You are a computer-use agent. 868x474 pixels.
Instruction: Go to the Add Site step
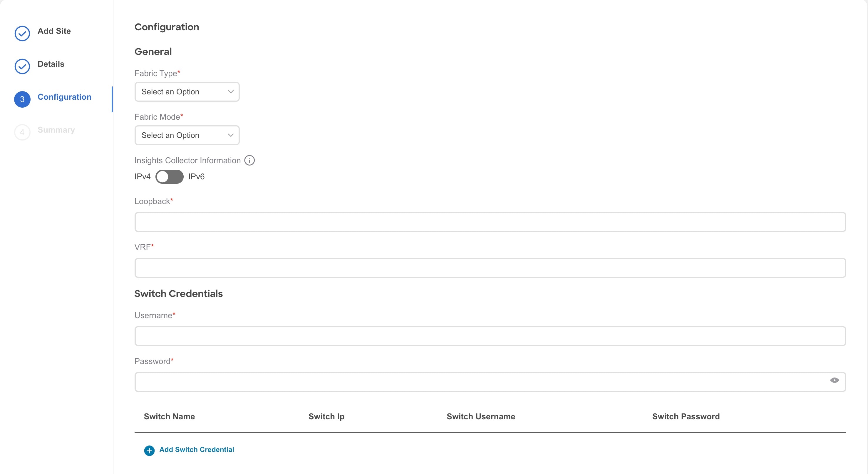pos(54,31)
